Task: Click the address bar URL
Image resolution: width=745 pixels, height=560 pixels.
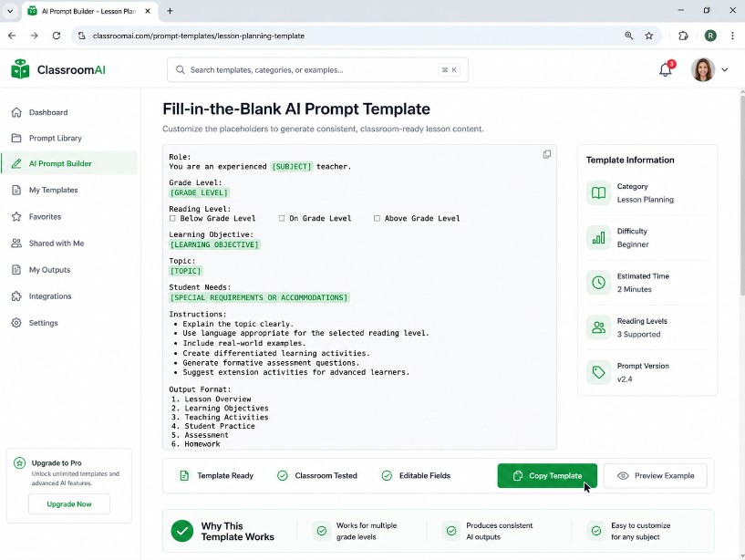Action: coord(199,36)
